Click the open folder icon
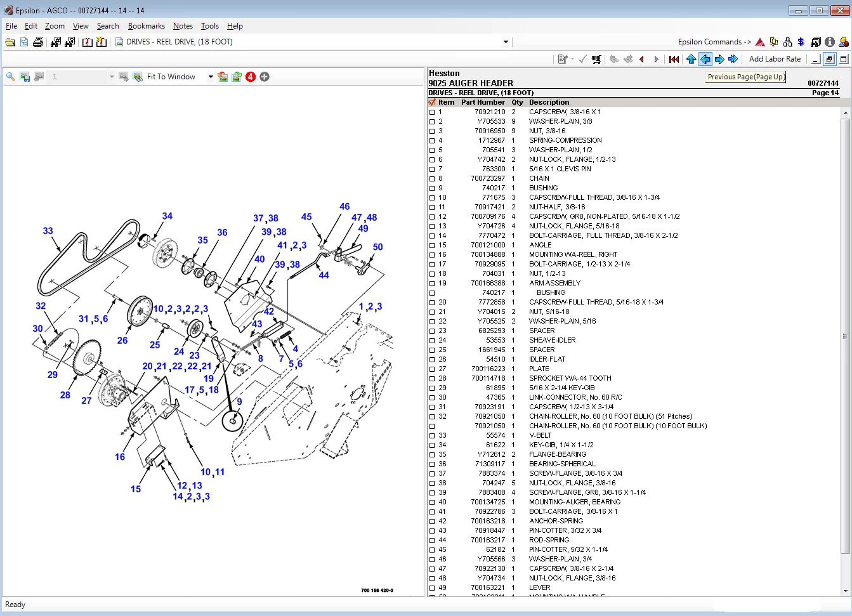 10,42
